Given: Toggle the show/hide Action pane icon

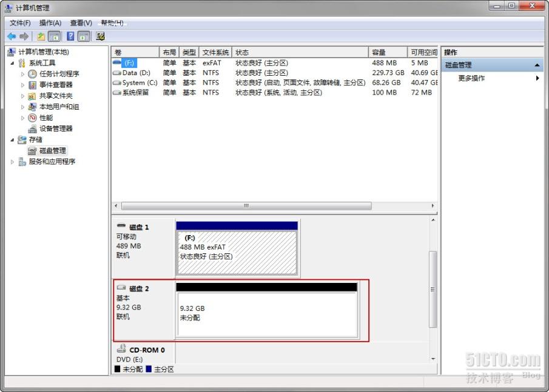Looking at the screenshot, I should coord(84,36).
